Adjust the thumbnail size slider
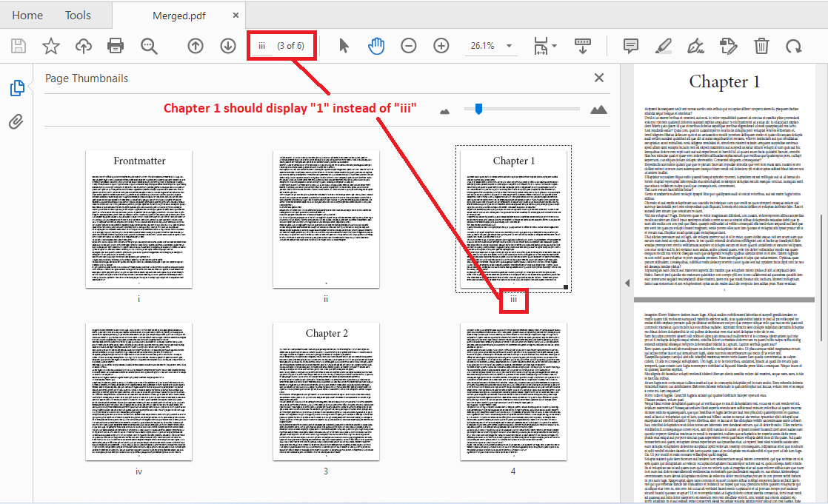 pos(478,109)
